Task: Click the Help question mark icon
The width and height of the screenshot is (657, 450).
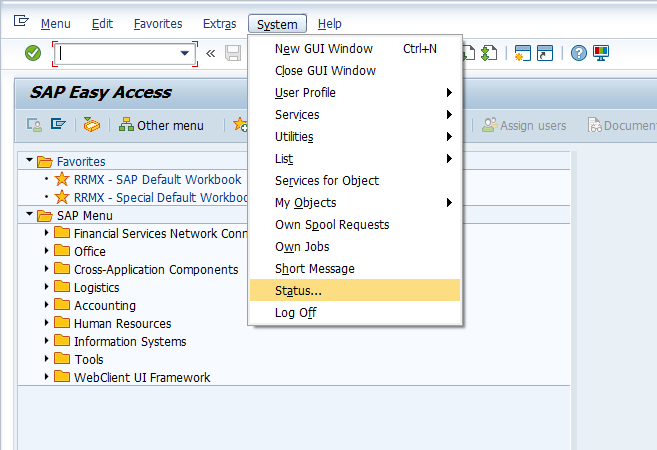Action: coord(579,53)
